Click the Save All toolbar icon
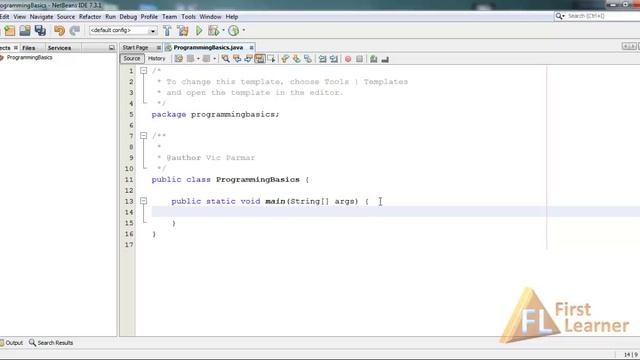Screen dimensions: 640x360 click(40, 31)
